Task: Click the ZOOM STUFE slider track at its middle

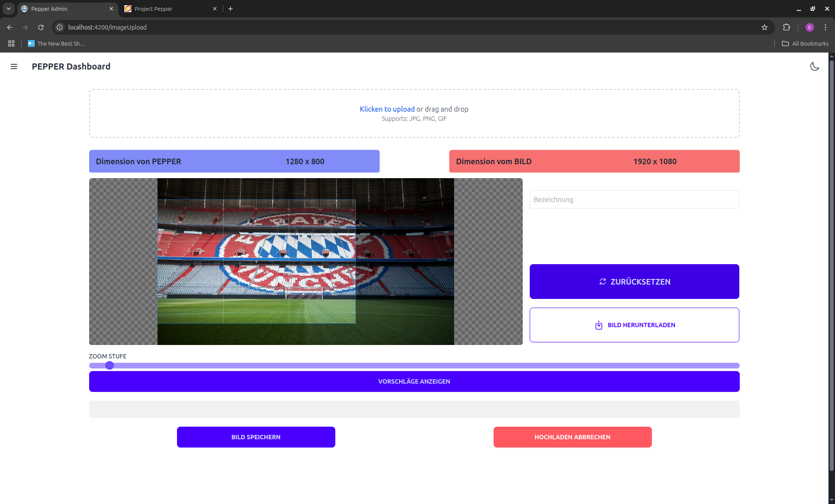Action: [414, 365]
